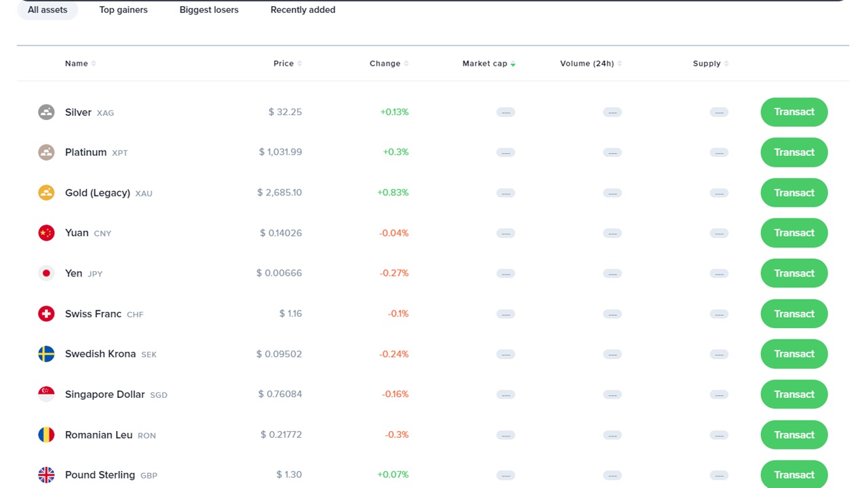Sort by Volume (24h) column
This screenshot has width=868, height=488.
point(587,64)
